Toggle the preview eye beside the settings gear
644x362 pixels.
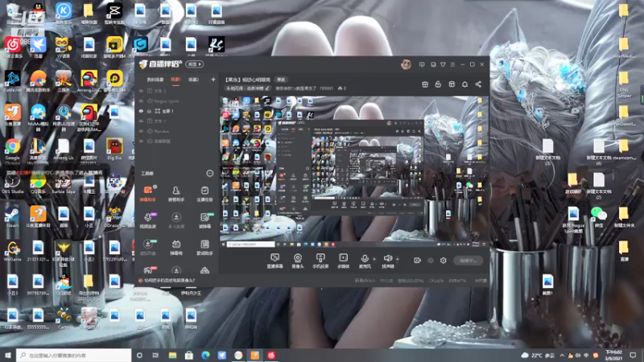[x=431, y=260]
